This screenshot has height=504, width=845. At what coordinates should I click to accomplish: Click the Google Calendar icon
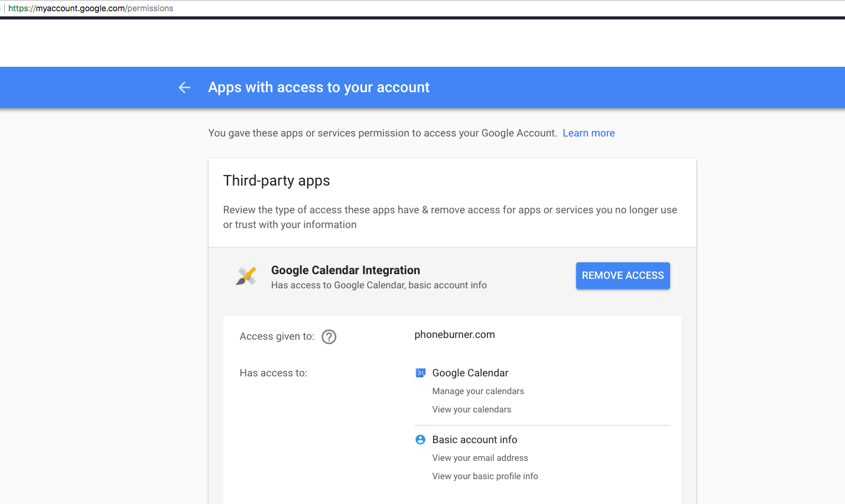point(420,373)
